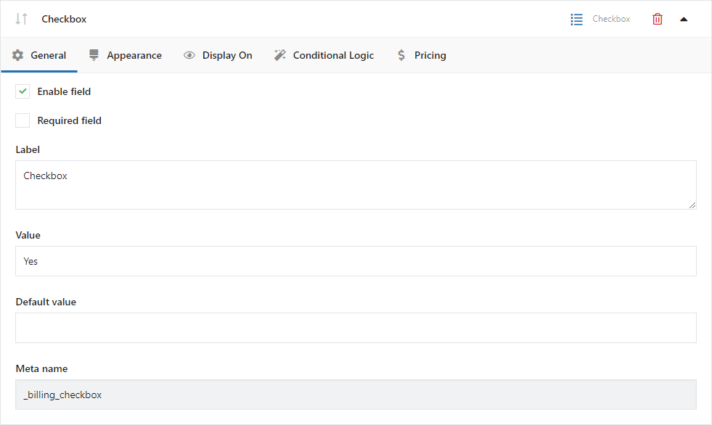Click the Value input containing Yes
This screenshot has height=425, width=712.
pyautogui.click(x=356, y=261)
